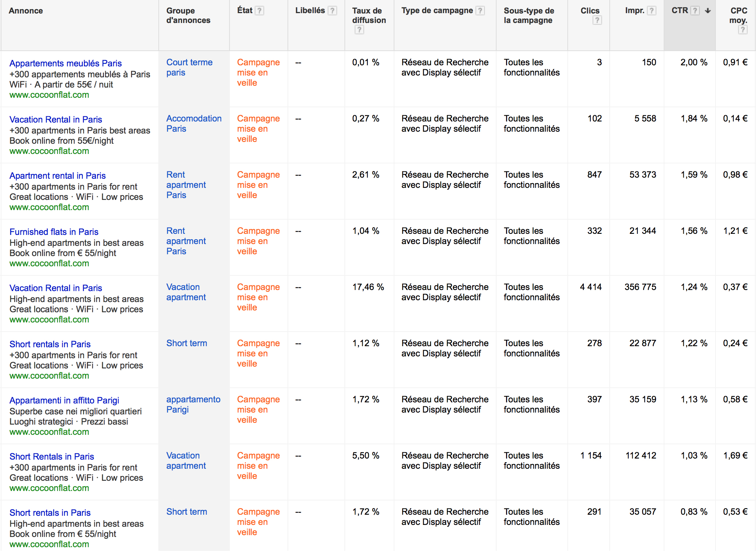Click 'Campagne mise en veille' status in appartamento Parigi row
Screen dimensions: 756x553
point(258,410)
